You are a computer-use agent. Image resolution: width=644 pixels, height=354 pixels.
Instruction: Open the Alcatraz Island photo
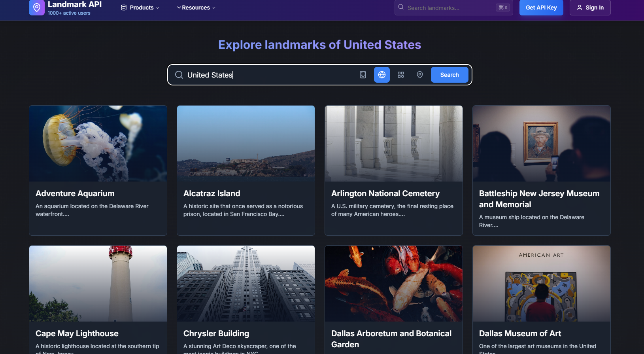[x=246, y=144]
